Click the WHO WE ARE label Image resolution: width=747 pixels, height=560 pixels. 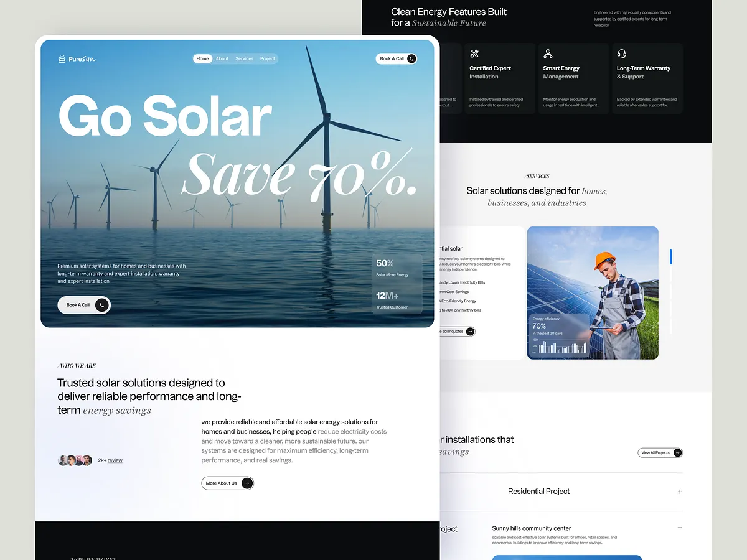click(77, 366)
